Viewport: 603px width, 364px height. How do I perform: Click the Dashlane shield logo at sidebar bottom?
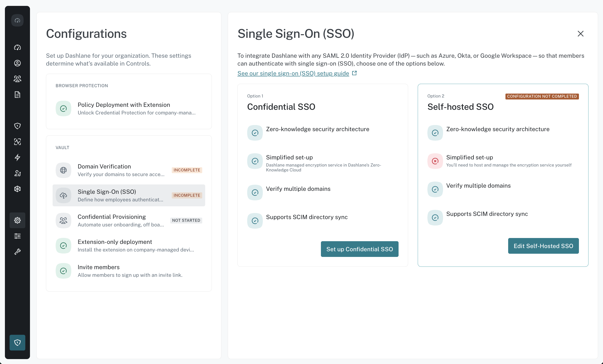pos(17,343)
